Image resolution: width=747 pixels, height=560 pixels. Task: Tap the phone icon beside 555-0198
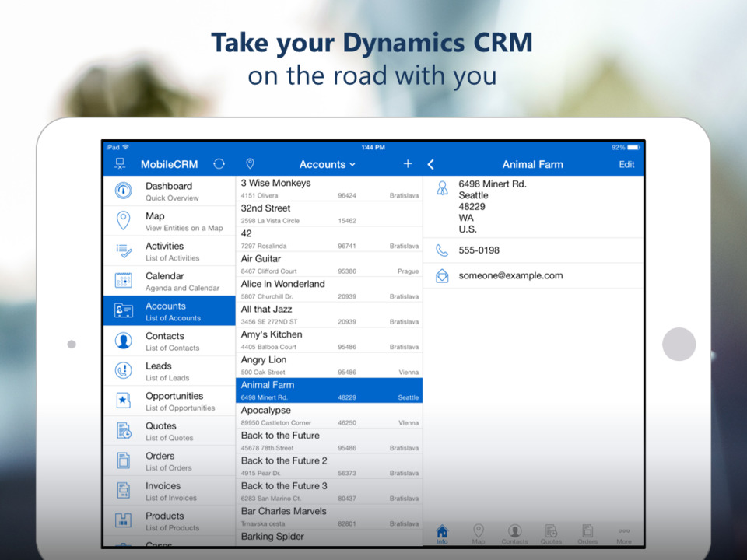[x=443, y=250]
